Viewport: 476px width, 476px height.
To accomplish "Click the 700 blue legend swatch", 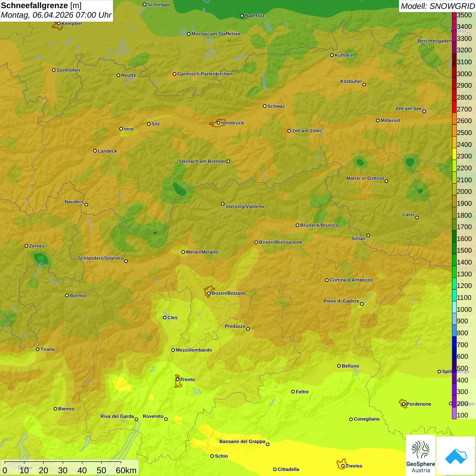I will (x=454, y=342).
